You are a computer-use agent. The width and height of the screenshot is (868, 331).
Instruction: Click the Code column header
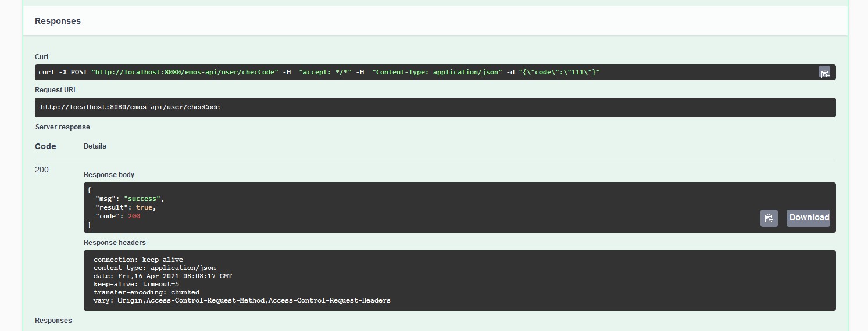pyautogui.click(x=45, y=146)
